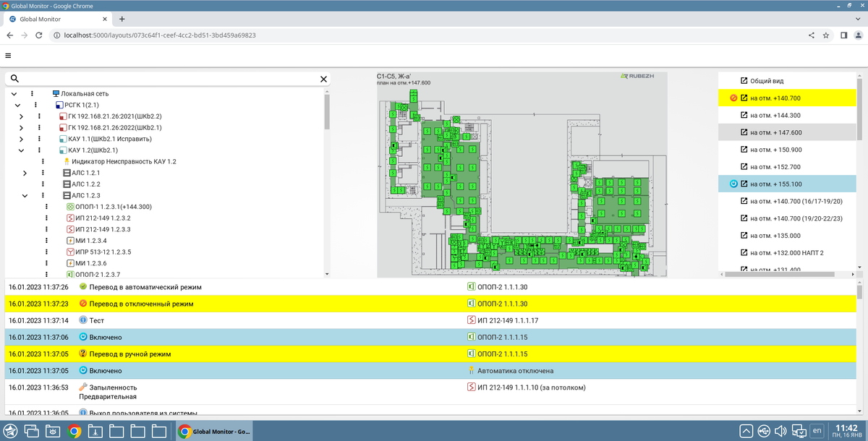Click orange icon of Перевод в отключенный режим
Screen dimensions: 868x441
point(82,304)
